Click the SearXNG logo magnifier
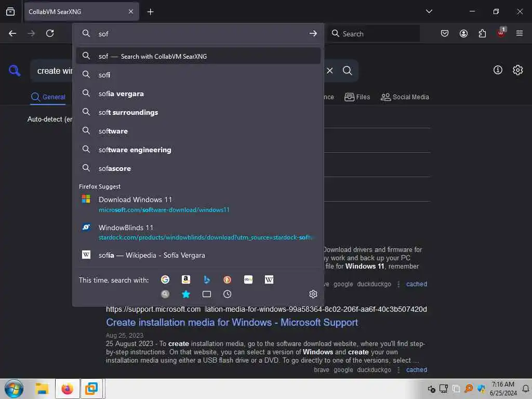Image resolution: width=532 pixels, height=399 pixels. pyautogui.click(x=15, y=71)
